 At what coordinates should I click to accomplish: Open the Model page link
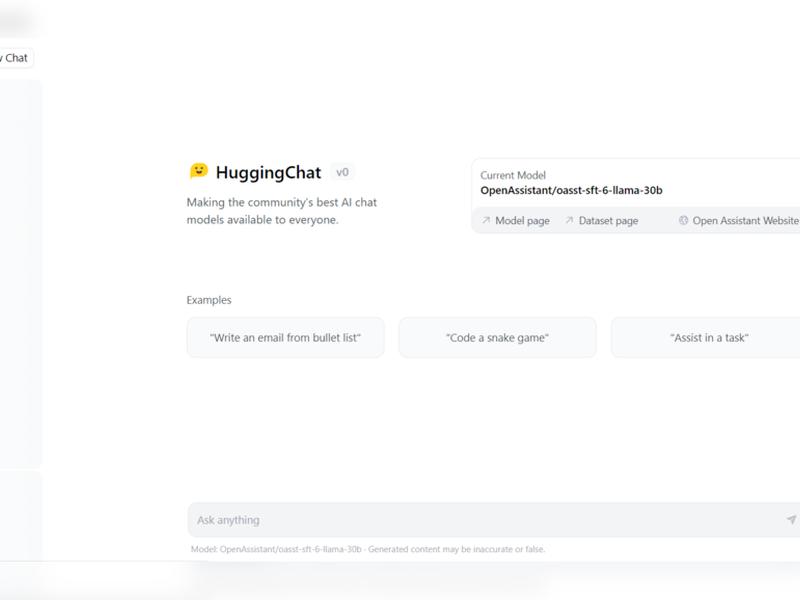pyautogui.click(x=516, y=221)
